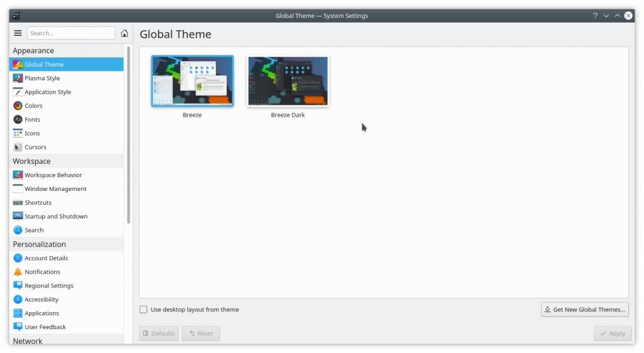644x353 pixels.
Task: Select Accessibility in sidebar
Action: click(42, 300)
